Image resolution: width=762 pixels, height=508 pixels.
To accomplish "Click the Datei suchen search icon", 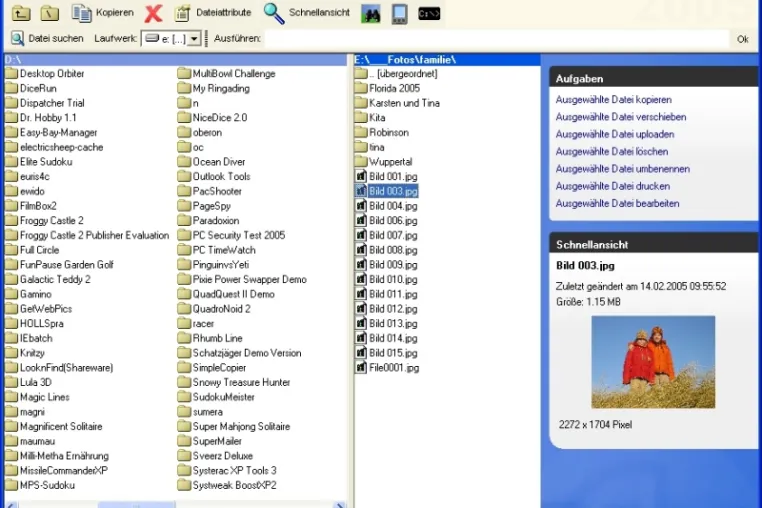I will [x=17, y=38].
